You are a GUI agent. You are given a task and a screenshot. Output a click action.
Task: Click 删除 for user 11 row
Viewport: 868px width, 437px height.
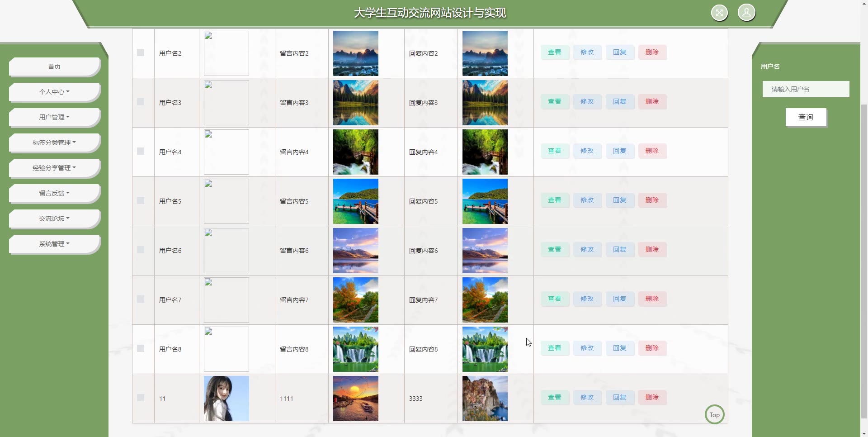(652, 397)
